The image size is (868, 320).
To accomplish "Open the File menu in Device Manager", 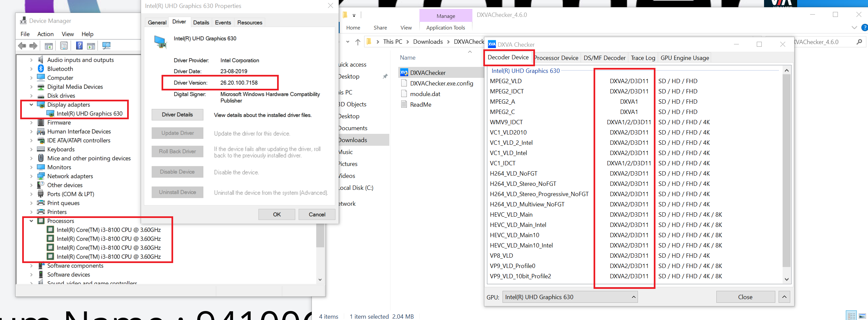I will pos(25,34).
